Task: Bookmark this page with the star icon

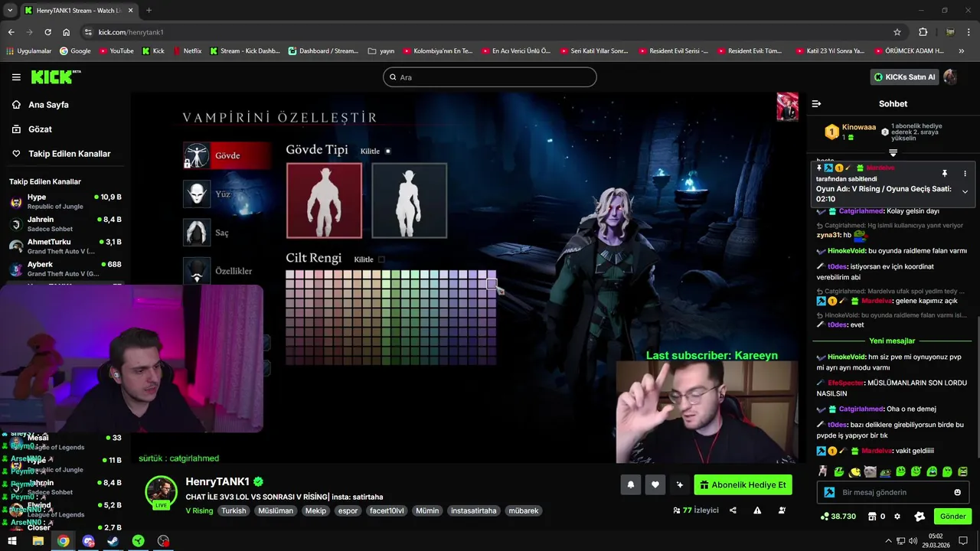Action: pyautogui.click(x=897, y=32)
